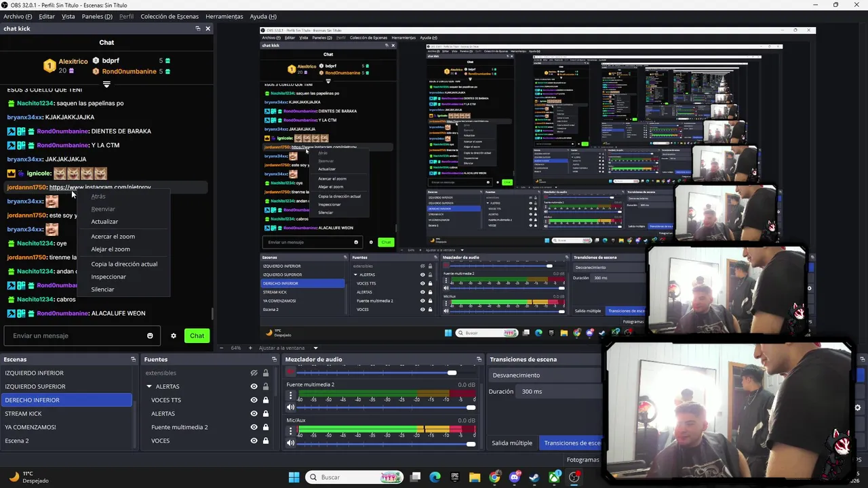Unlock the ALERTAS group

click(x=266, y=386)
